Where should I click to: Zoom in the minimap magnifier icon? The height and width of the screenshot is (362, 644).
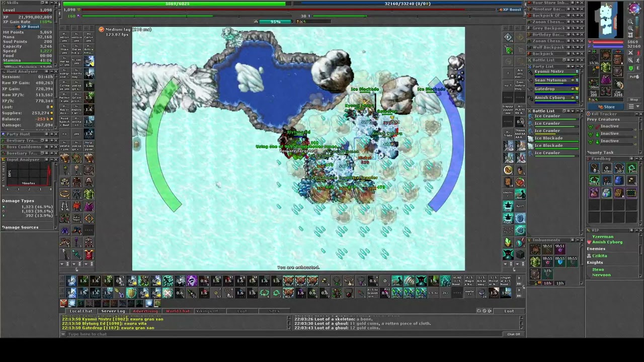[x=630, y=28]
